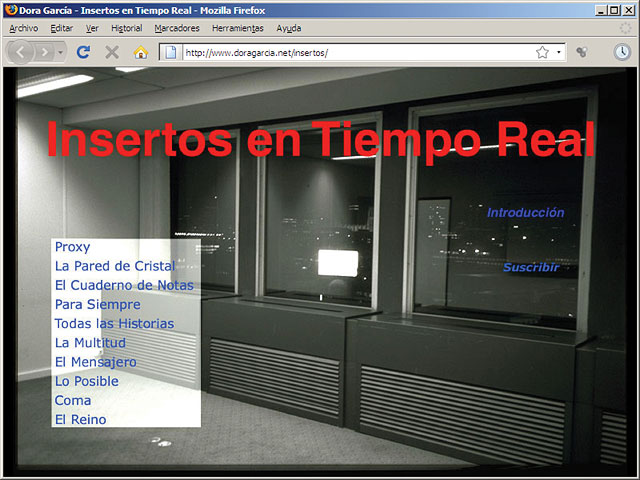Go to the home page

[140, 52]
